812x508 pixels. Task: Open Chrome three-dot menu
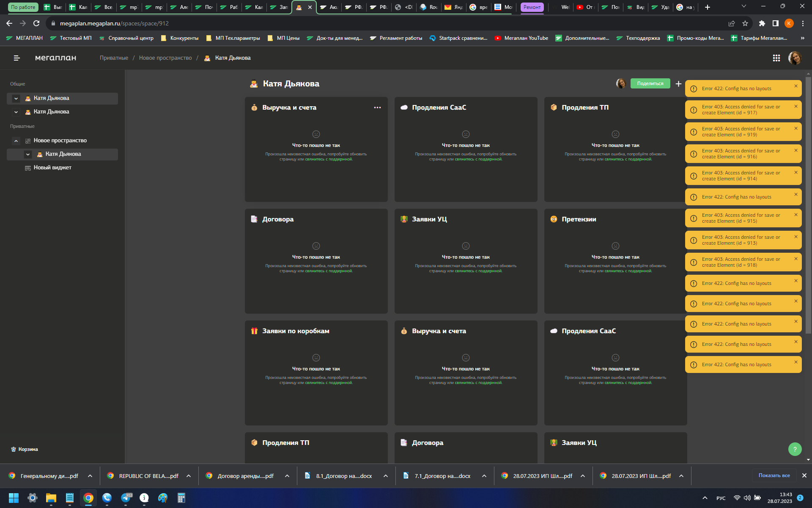[803, 23]
